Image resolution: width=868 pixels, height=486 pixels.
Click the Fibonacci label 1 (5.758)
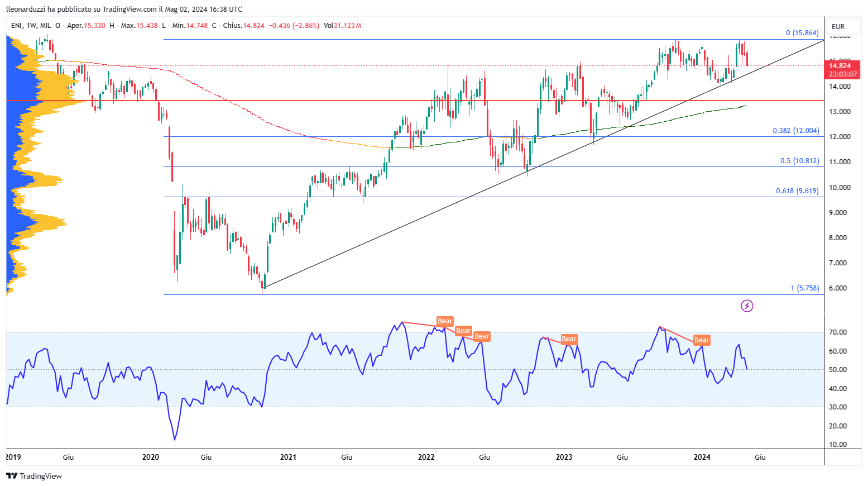point(805,288)
